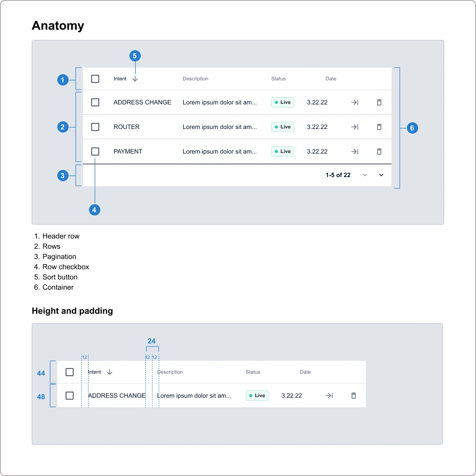Viewport: 476px width, 476px height.
Task: Click export arrow in Anatomy table's ADDRESS CHANGE row
Action: (x=355, y=102)
